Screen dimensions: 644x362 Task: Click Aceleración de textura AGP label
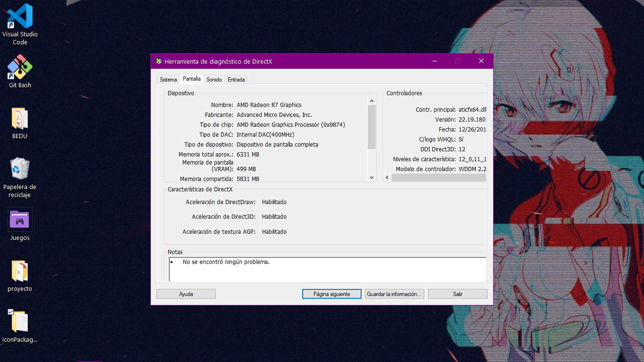tap(219, 232)
